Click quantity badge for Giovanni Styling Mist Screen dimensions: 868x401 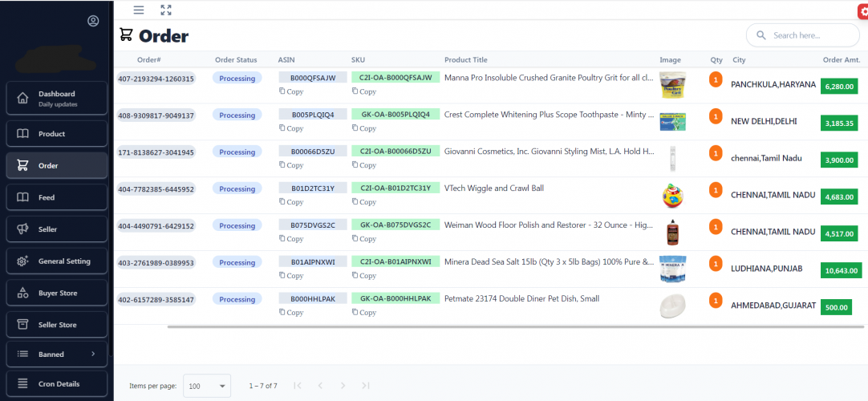click(716, 153)
